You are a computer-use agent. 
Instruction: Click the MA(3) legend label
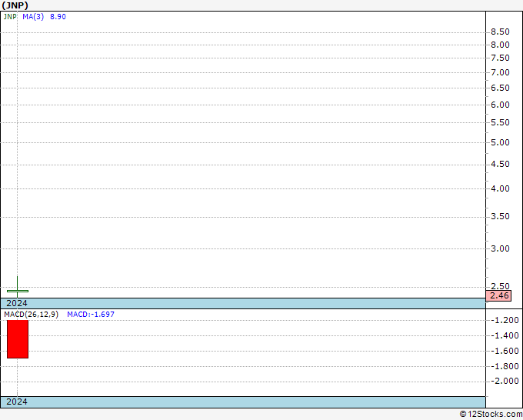[33, 17]
